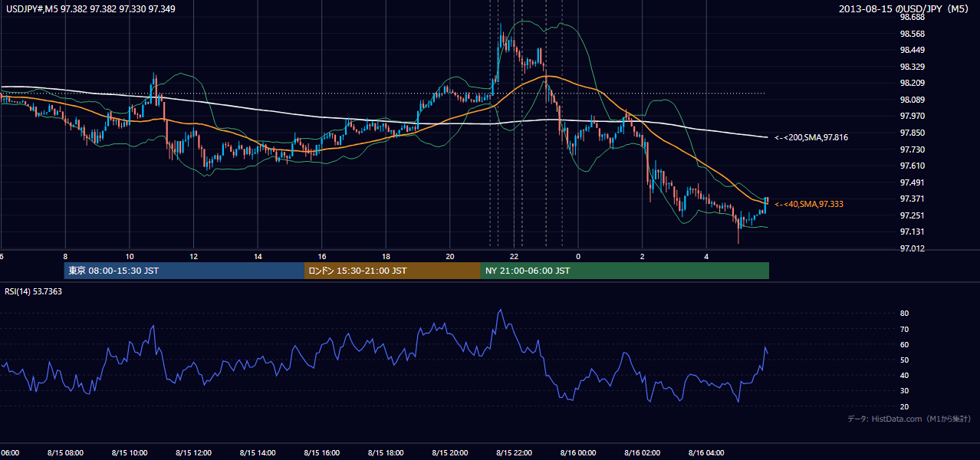This screenshot has width=980, height=460.
Task: Click hour tick 16 below the price chart
Action: [x=322, y=256]
